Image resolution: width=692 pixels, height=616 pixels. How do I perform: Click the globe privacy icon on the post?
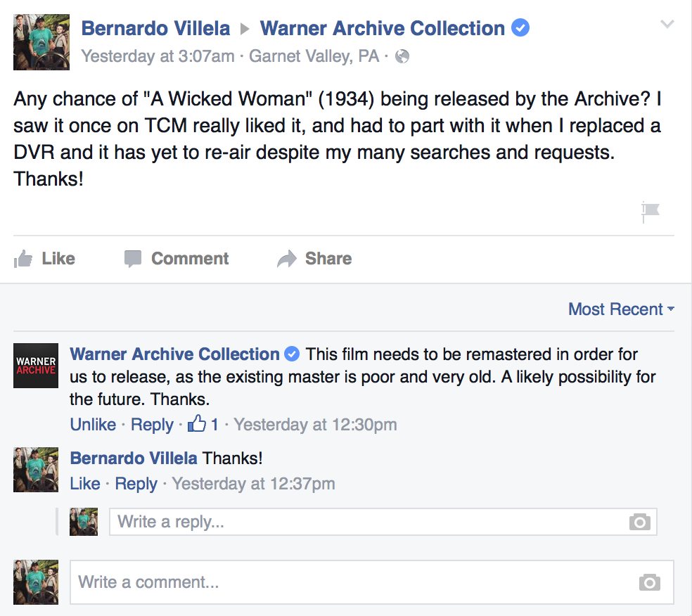coord(401,56)
